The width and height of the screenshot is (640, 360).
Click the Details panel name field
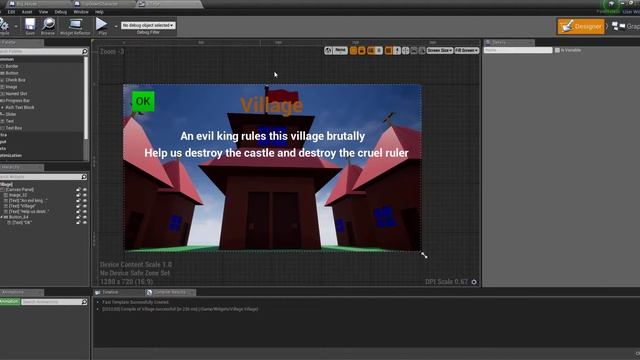[518, 50]
